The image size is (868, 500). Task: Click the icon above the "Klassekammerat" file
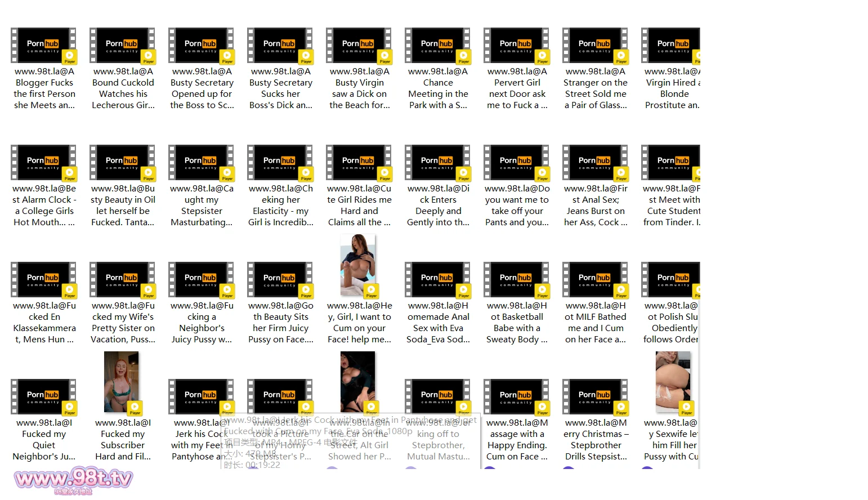pyautogui.click(x=44, y=279)
